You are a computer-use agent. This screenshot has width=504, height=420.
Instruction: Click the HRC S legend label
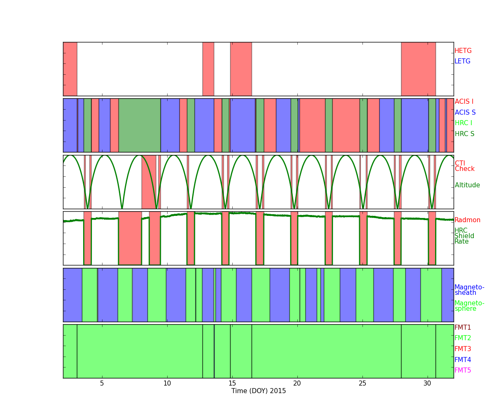pyautogui.click(x=465, y=134)
